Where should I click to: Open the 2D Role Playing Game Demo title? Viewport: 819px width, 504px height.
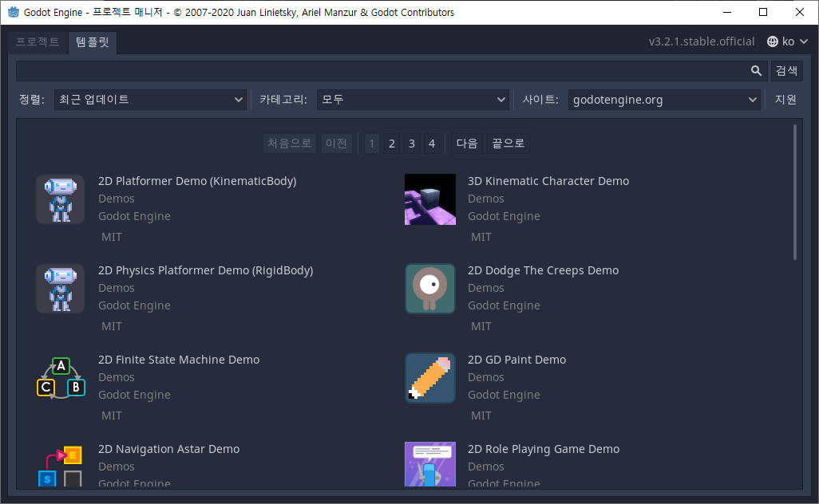click(544, 449)
